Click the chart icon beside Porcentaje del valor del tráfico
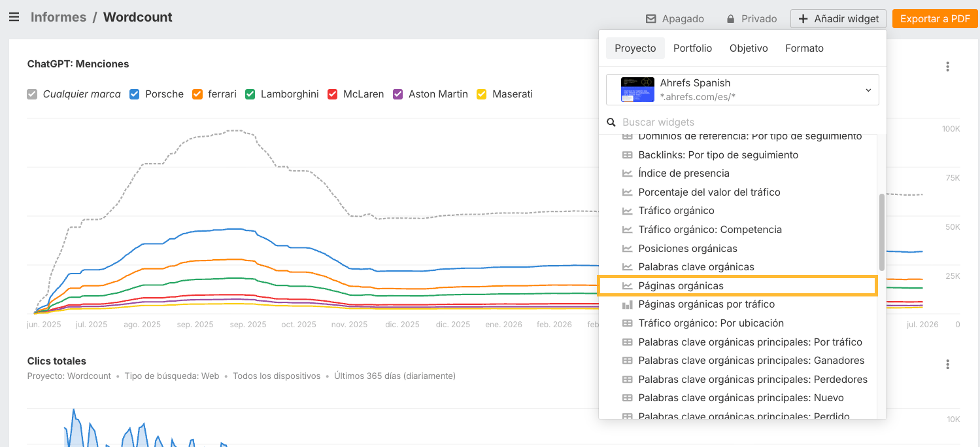This screenshot has width=980, height=447. 627,192
